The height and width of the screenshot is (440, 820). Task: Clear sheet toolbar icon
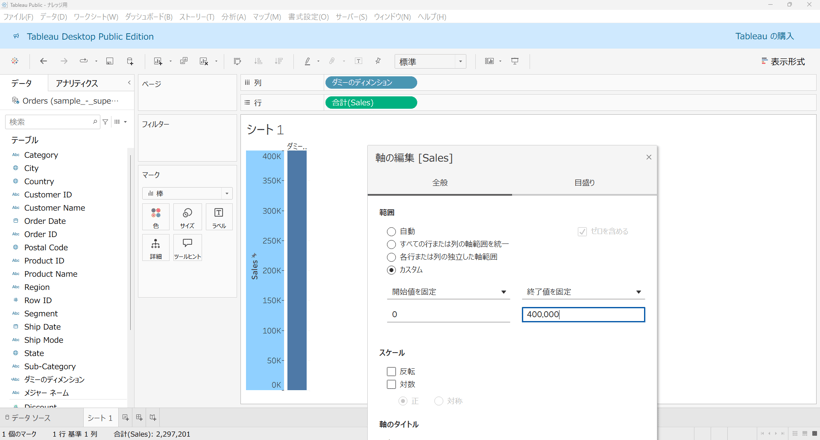pos(204,61)
